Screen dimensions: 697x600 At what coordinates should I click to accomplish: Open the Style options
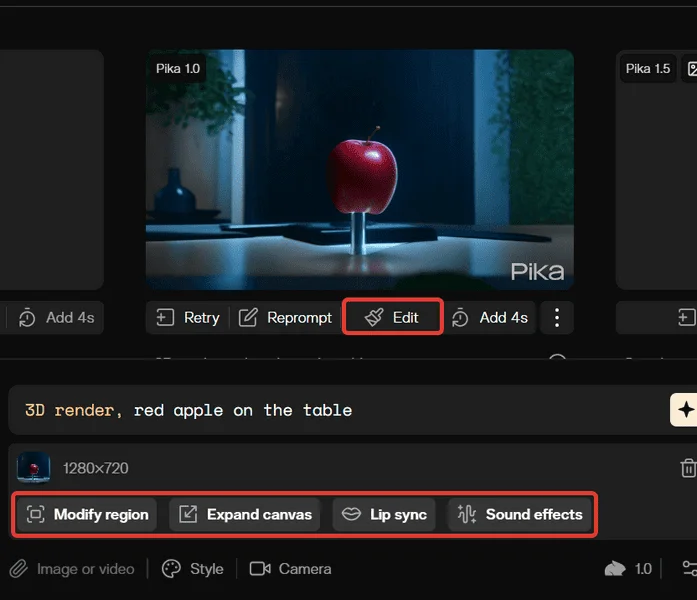(x=193, y=569)
